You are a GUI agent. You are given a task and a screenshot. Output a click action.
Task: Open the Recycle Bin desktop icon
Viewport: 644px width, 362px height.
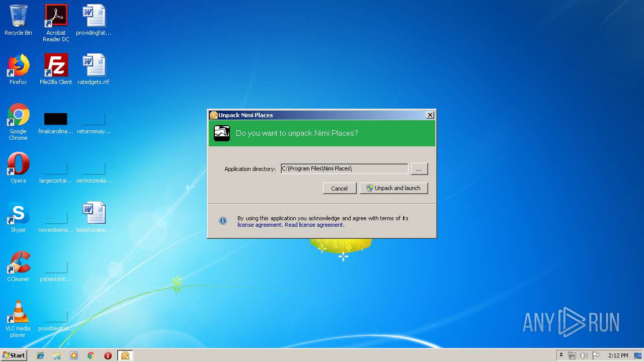pyautogui.click(x=18, y=20)
